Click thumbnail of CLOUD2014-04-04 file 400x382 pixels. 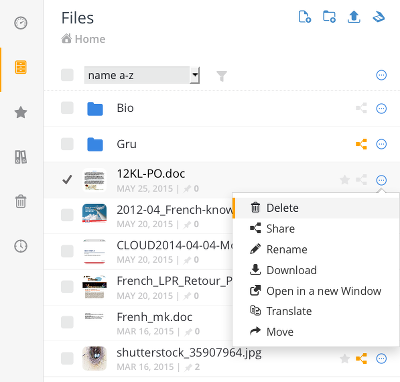94,251
